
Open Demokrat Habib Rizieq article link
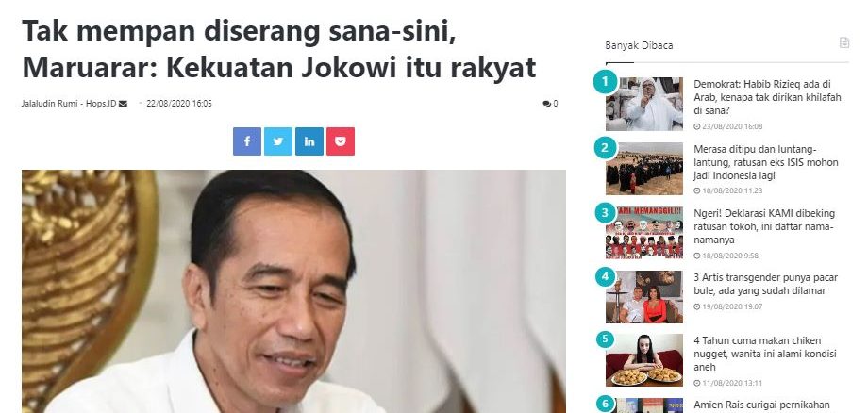[x=767, y=97]
